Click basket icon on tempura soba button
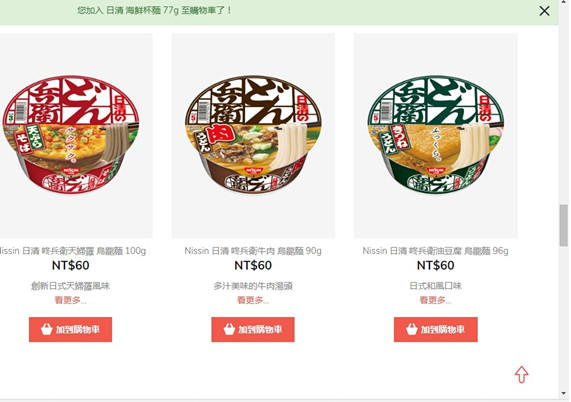 click(x=47, y=329)
